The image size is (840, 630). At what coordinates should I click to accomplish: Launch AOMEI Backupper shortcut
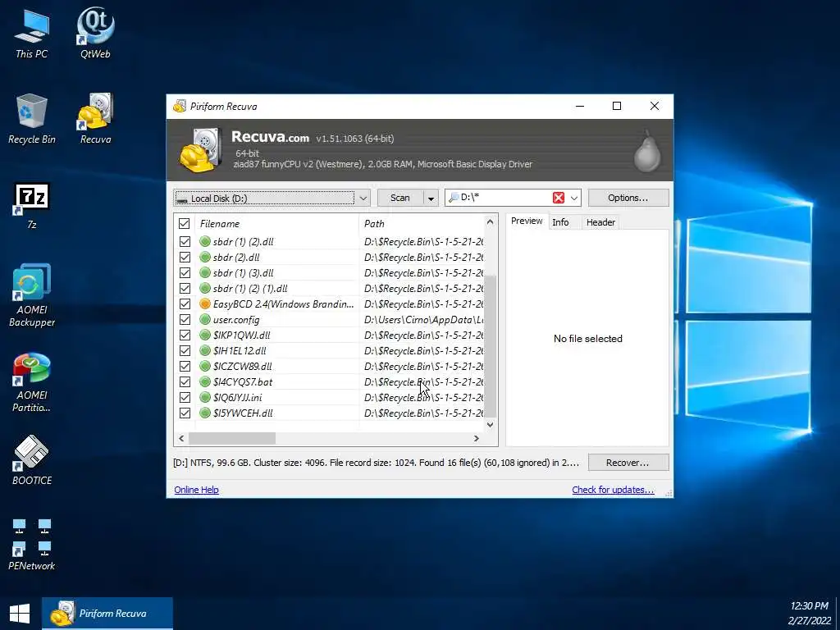[x=32, y=294]
